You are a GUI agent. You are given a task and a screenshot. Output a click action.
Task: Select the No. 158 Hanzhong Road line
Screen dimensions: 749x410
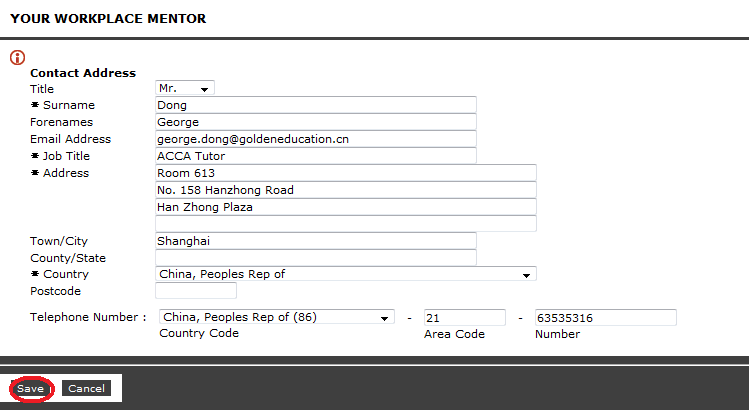coord(346,190)
